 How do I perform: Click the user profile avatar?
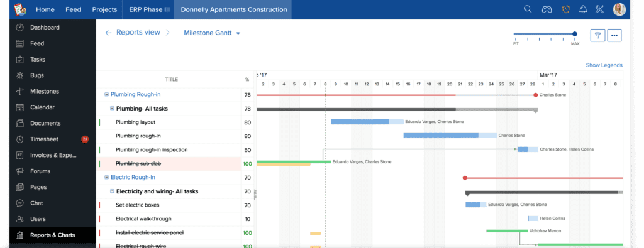[x=619, y=9]
